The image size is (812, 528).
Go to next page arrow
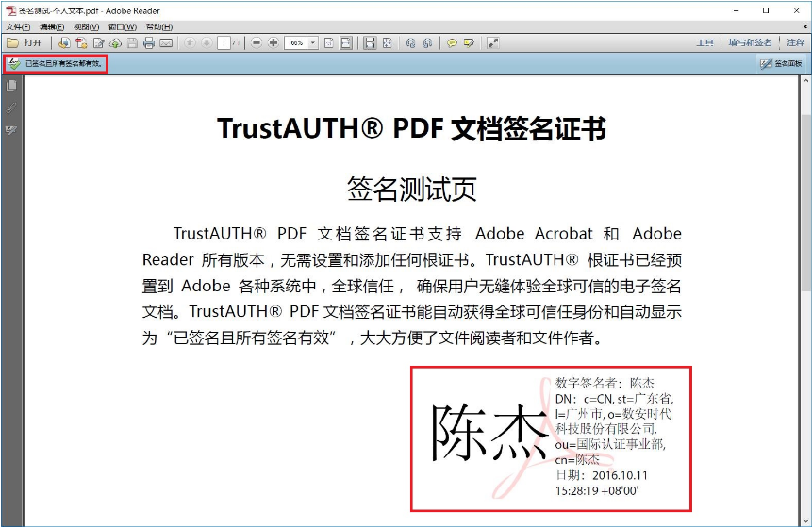tap(207, 43)
